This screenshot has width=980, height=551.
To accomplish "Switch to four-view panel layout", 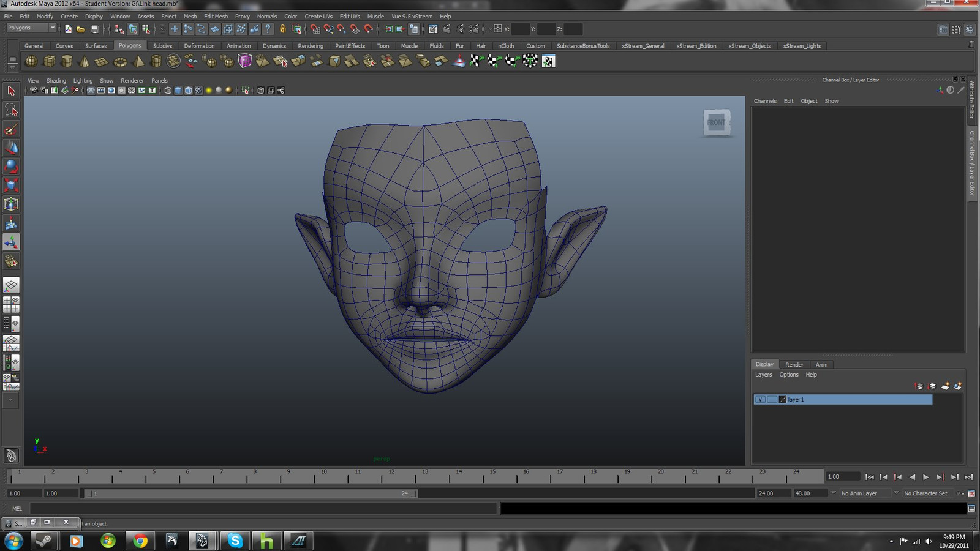I will point(11,304).
